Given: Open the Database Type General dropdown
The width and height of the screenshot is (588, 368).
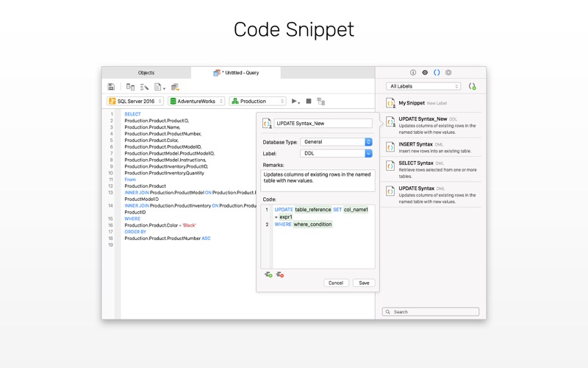Looking at the screenshot, I should 336,141.
